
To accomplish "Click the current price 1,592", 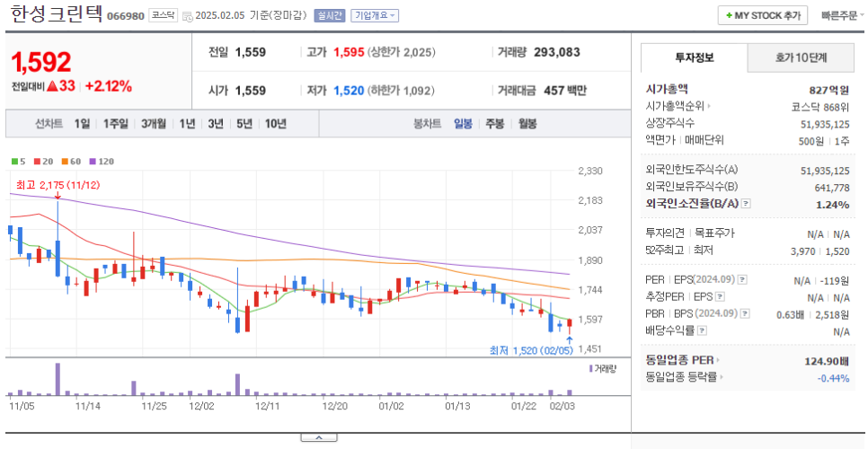I will point(41,62).
